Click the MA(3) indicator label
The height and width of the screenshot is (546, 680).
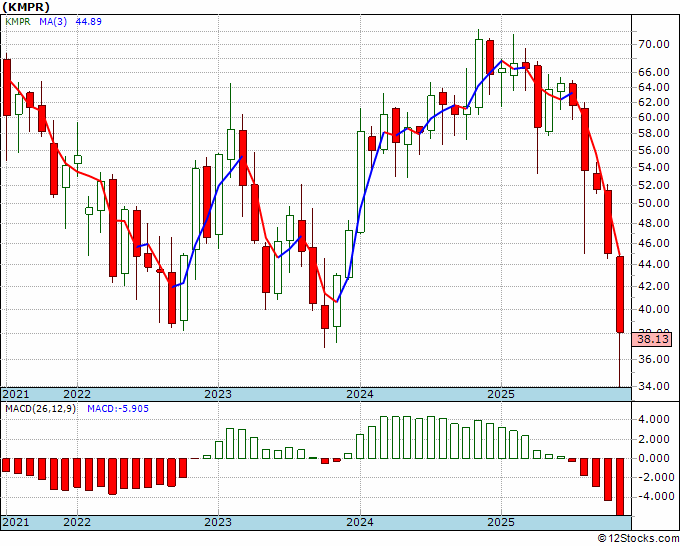(x=53, y=21)
